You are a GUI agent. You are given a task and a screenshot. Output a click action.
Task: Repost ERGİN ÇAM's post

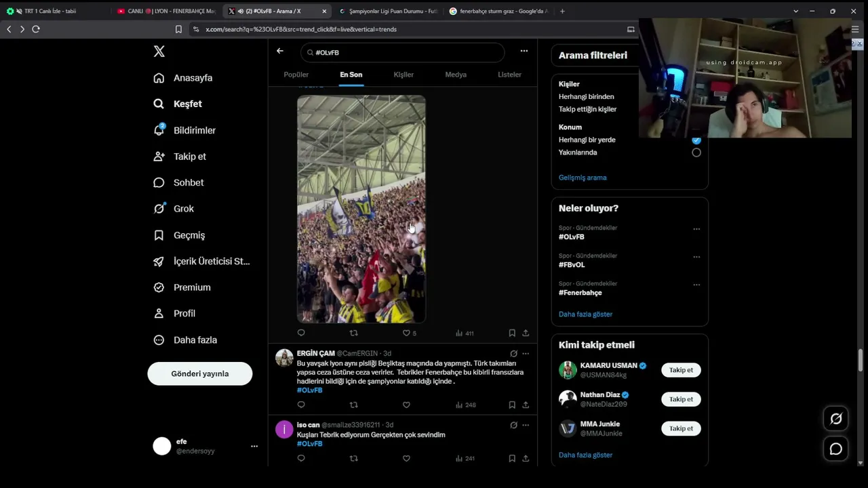[x=353, y=405]
